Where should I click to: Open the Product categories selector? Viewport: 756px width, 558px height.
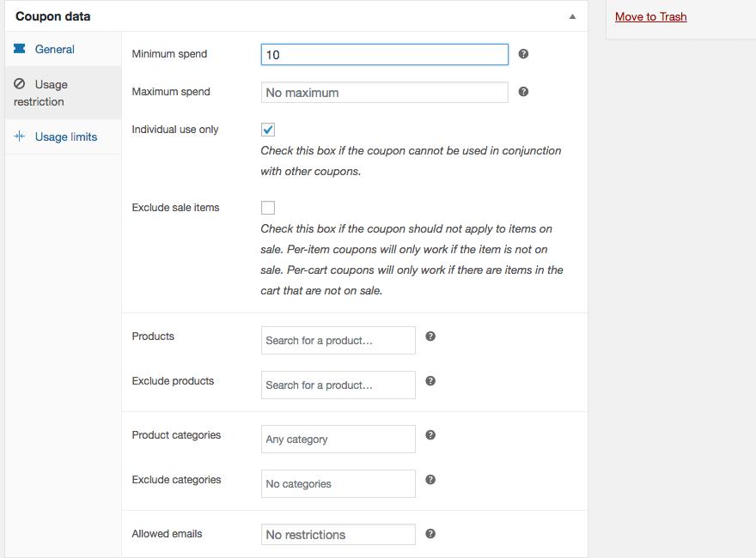point(338,440)
